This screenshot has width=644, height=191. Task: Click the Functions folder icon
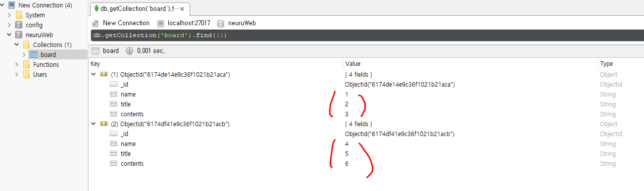26,65
